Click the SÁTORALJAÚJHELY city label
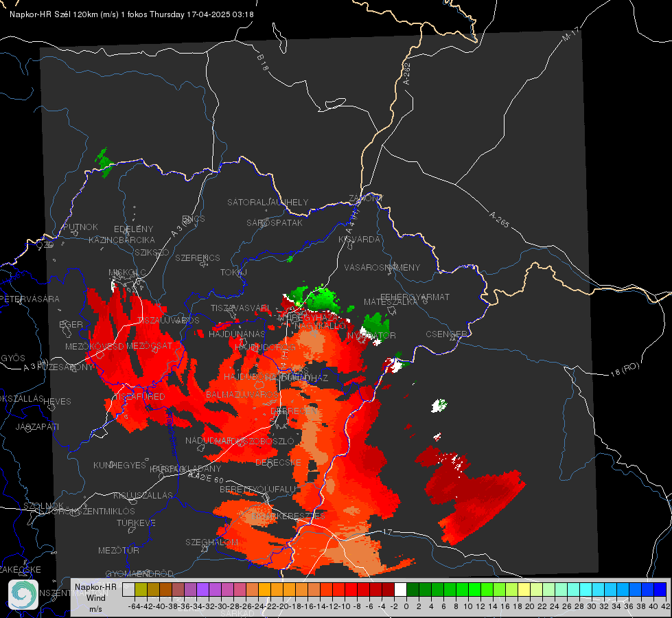 pyautogui.click(x=268, y=202)
